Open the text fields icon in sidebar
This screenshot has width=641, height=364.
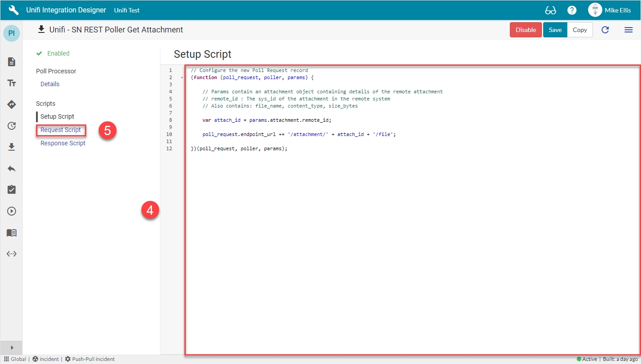(12, 83)
